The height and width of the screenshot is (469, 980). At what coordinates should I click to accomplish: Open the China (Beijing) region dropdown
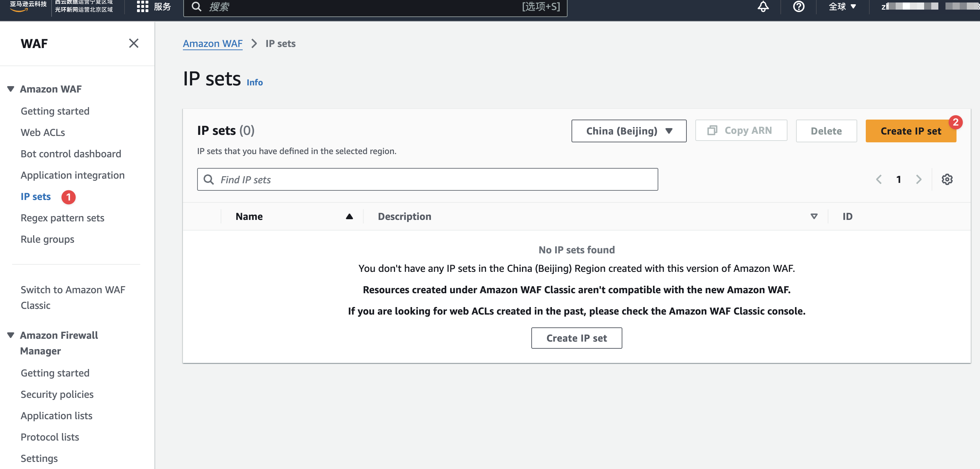click(628, 131)
